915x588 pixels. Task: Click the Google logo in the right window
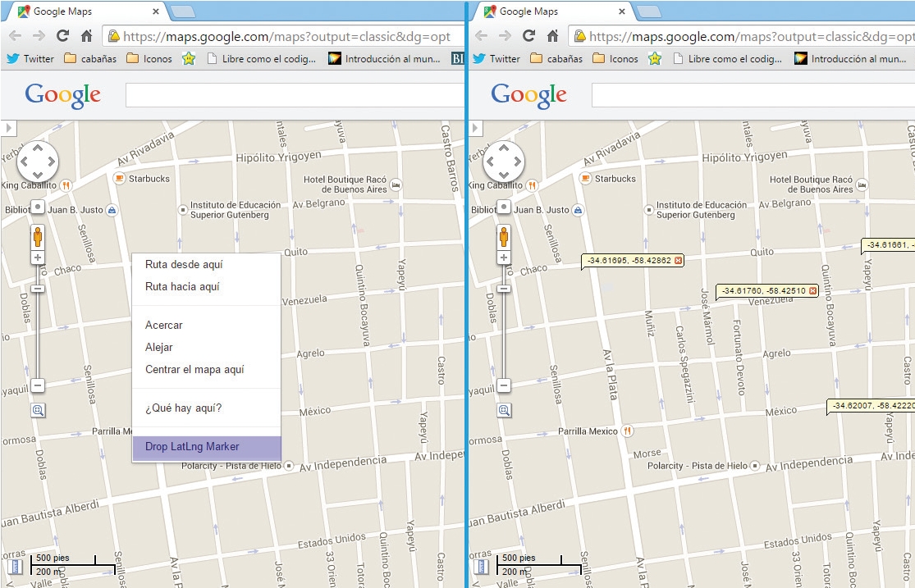pyautogui.click(x=529, y=95)
